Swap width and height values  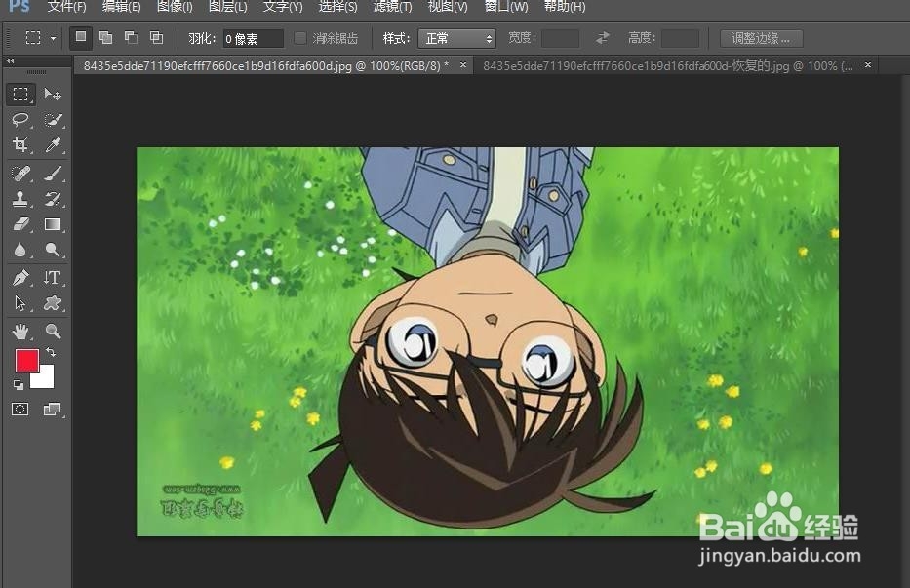point(603,38)
